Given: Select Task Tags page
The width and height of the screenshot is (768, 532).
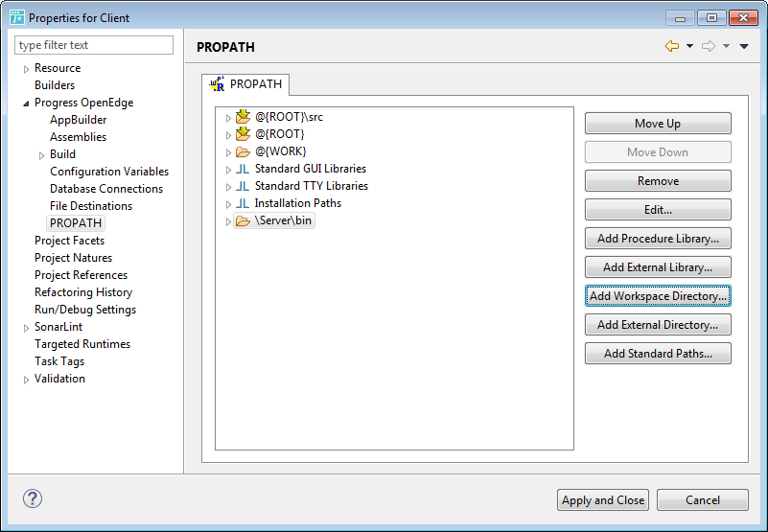Looking at the screenshot, I should coord(59,361).
